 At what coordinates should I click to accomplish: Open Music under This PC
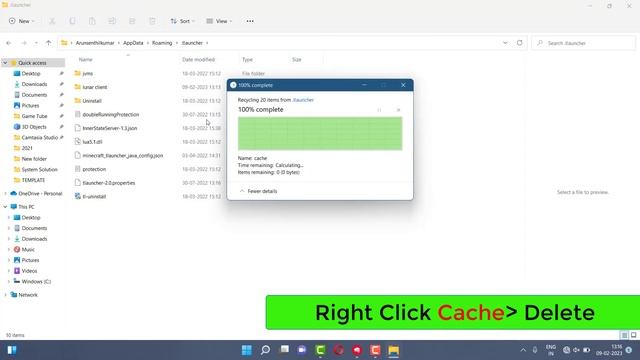point(28,249)
